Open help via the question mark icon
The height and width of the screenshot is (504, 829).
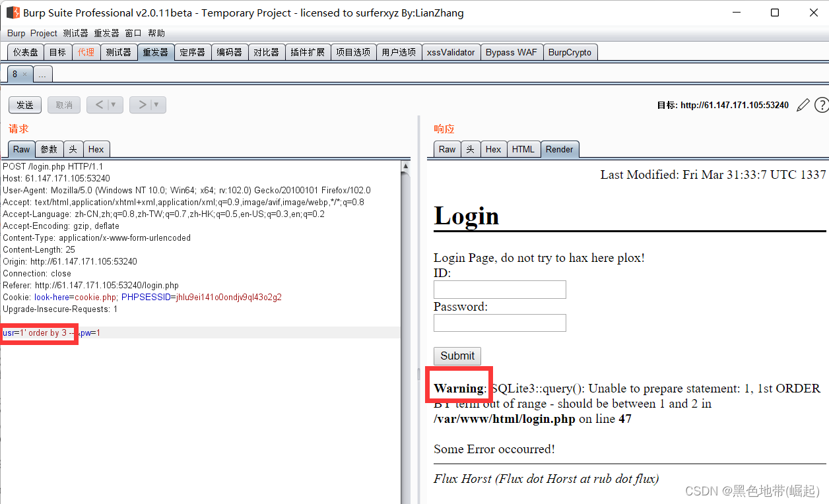[x=822, y=105]
